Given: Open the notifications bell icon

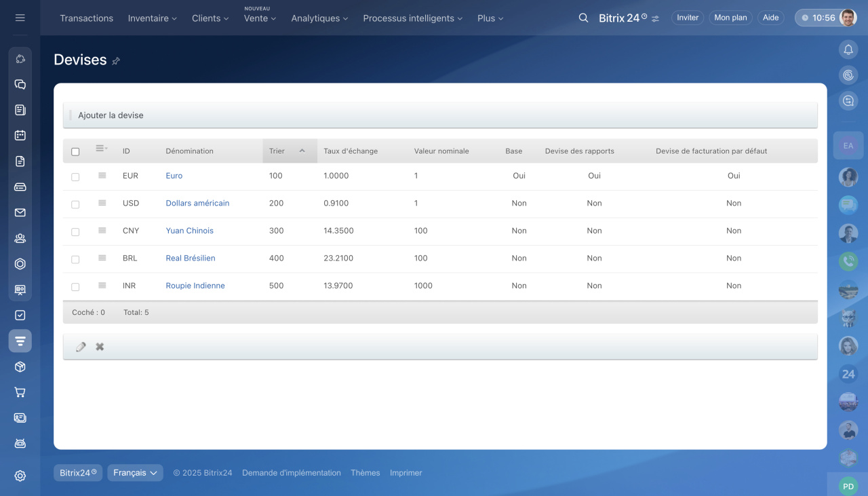Looking at the screenshot, I should point(848,50).
